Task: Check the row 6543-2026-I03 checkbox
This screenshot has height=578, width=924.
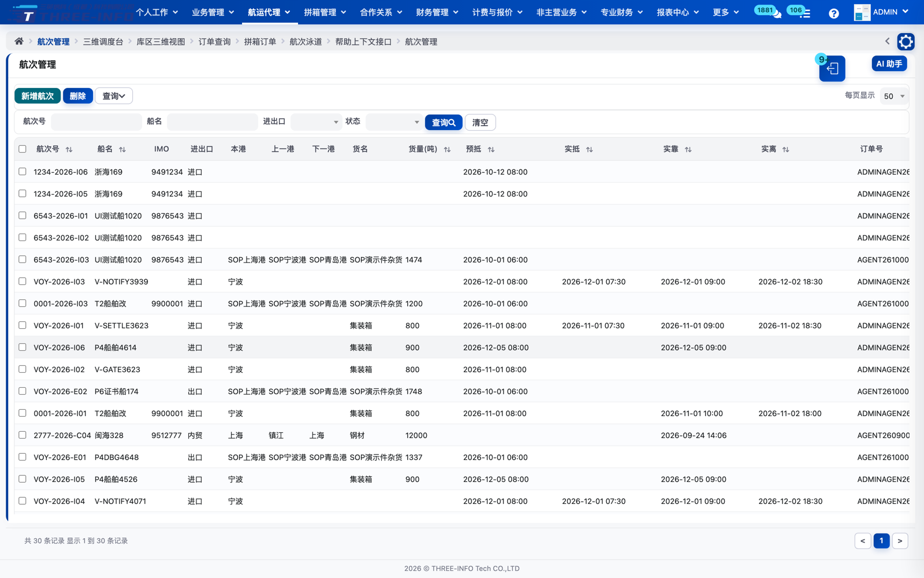Action: 23,260
